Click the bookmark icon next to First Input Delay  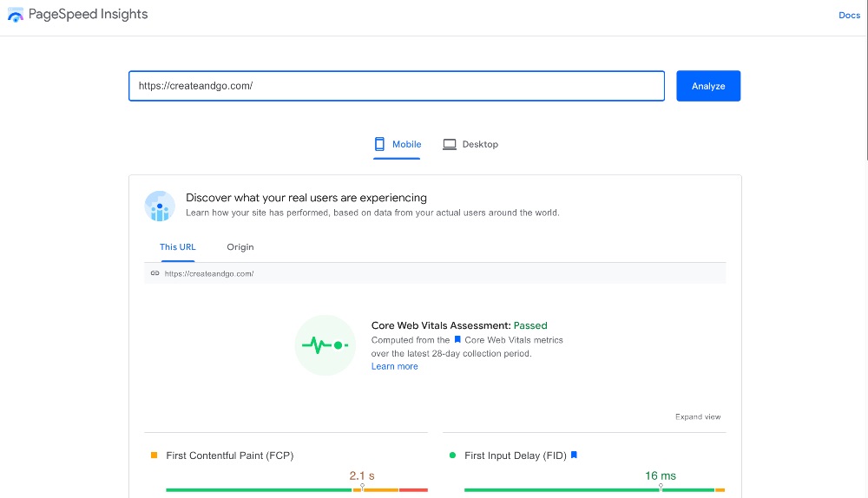click(x=574, y=455)
